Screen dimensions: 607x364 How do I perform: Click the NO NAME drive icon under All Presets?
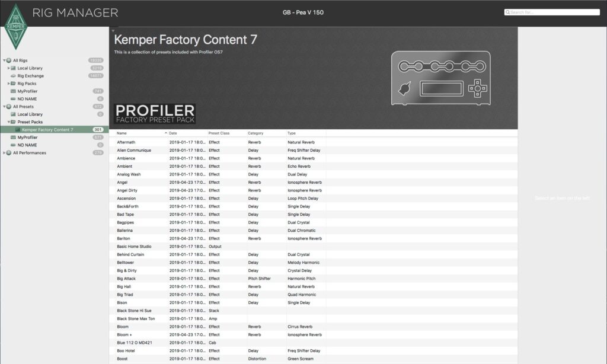pyautogui.click(x=13, y=145)
